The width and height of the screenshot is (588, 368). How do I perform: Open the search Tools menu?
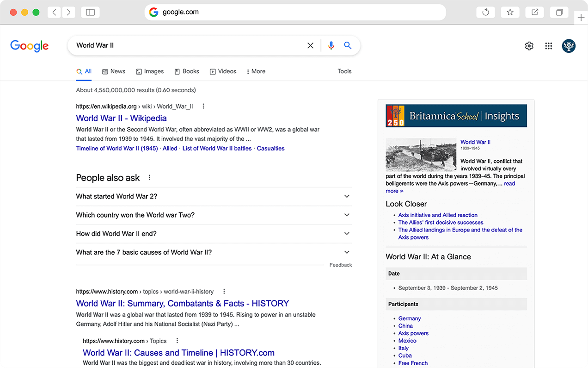(x=344, y=71)
